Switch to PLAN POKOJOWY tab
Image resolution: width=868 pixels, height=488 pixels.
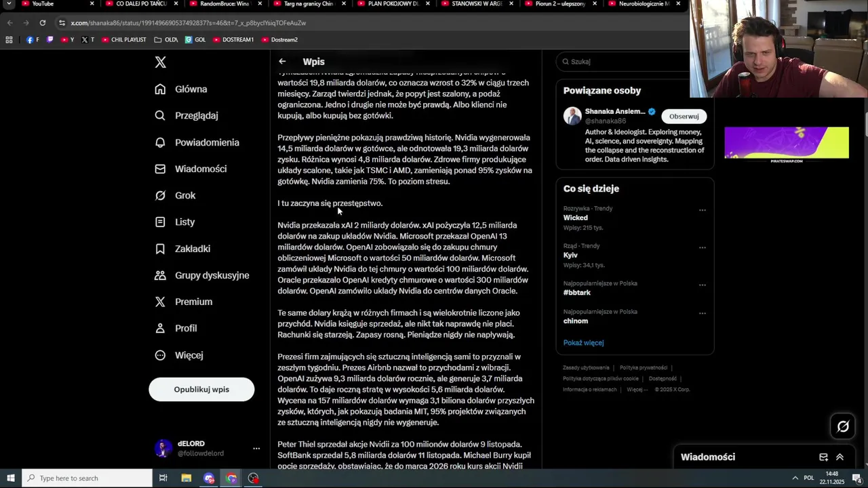tap(393, 4)
